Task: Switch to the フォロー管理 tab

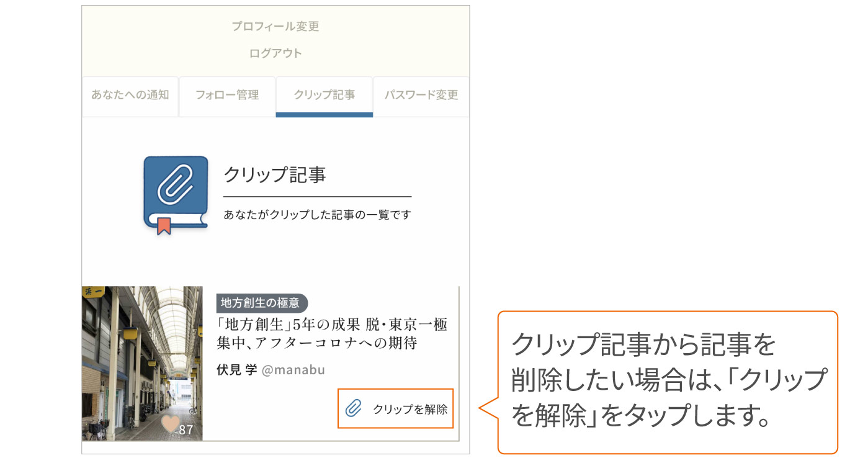Action: [x=227, y=96]
